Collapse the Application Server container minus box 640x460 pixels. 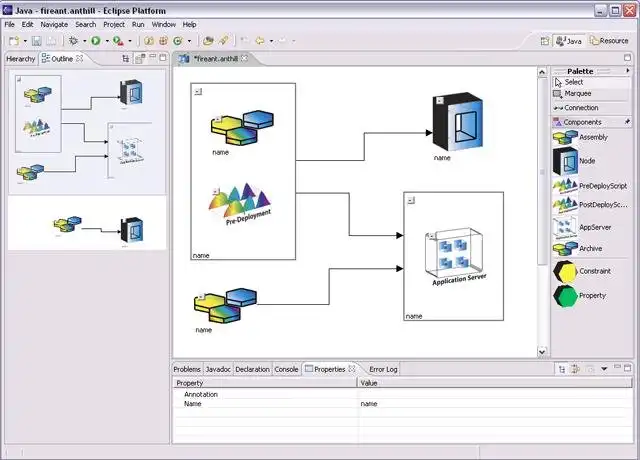411,200
